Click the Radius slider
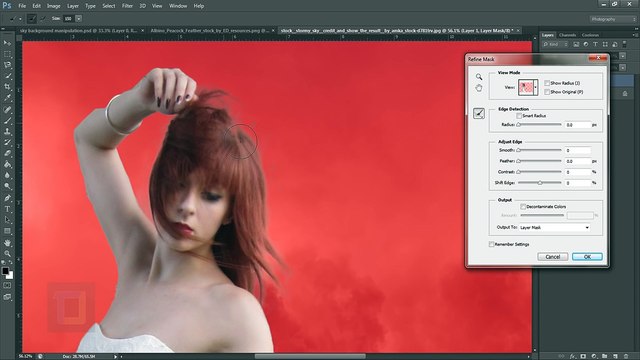The height and width of the screenshot is (360, 640). (540, 124)
